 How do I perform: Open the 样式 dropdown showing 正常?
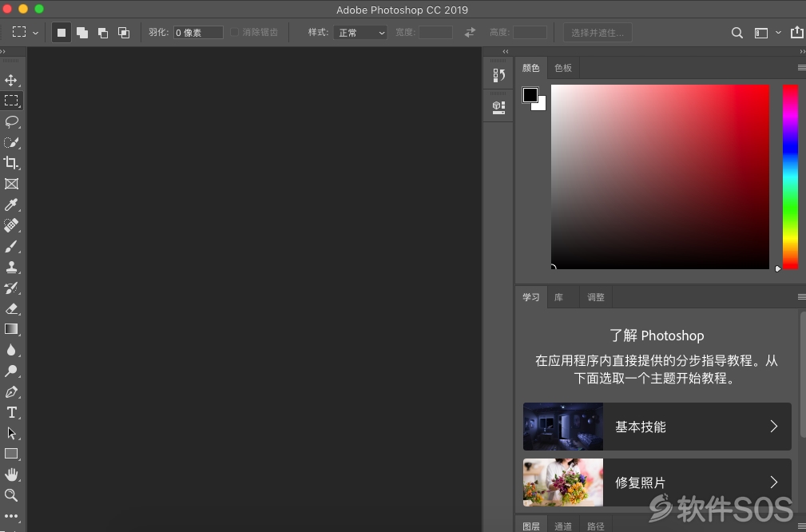coord(360,33)
